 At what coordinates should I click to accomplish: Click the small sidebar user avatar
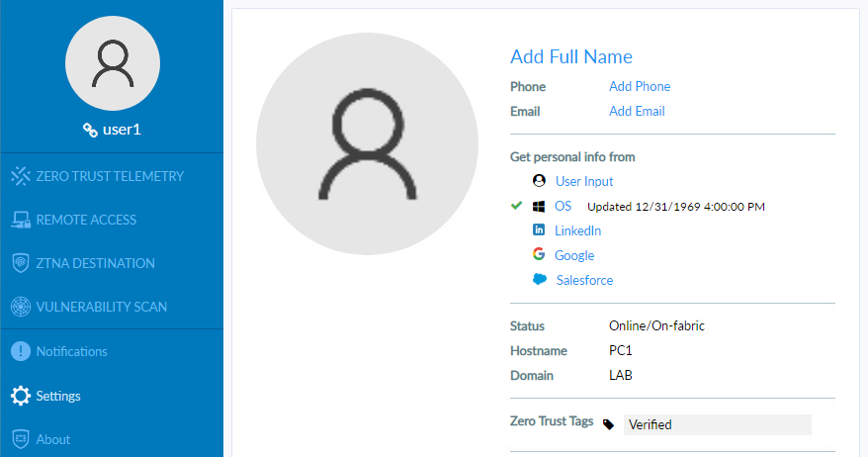coord(113,63)
